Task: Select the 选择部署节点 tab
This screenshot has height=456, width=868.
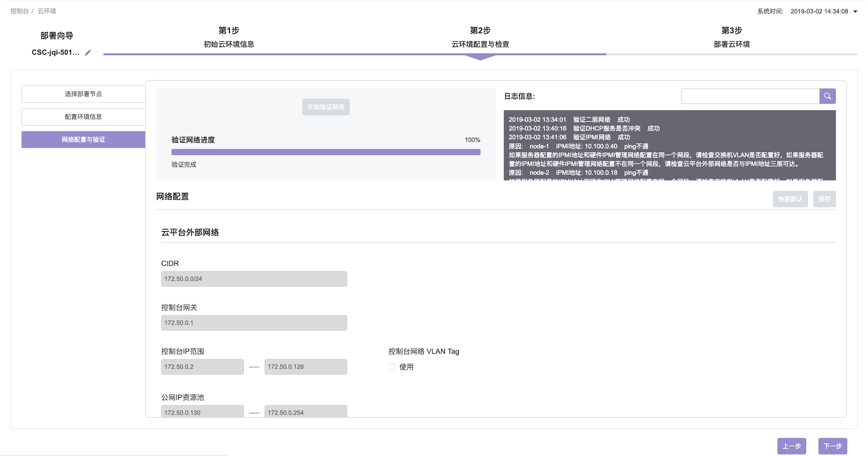Action: point(83,94)
